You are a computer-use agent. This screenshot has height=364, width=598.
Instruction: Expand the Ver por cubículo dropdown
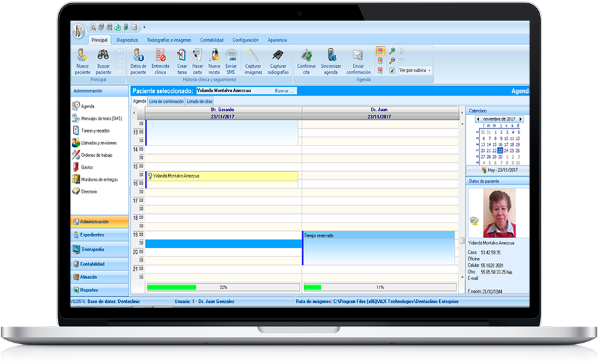click(429, 70)
